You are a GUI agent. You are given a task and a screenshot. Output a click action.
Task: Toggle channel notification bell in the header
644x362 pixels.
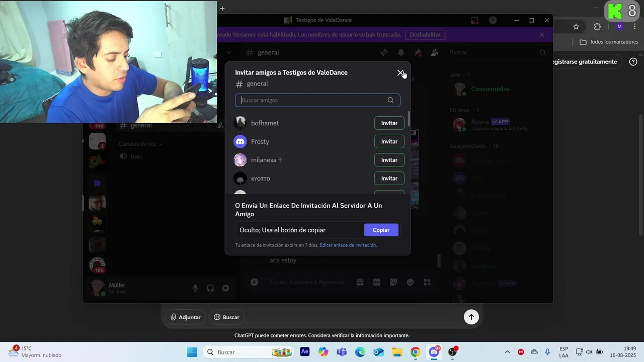[x=401, y=52]
